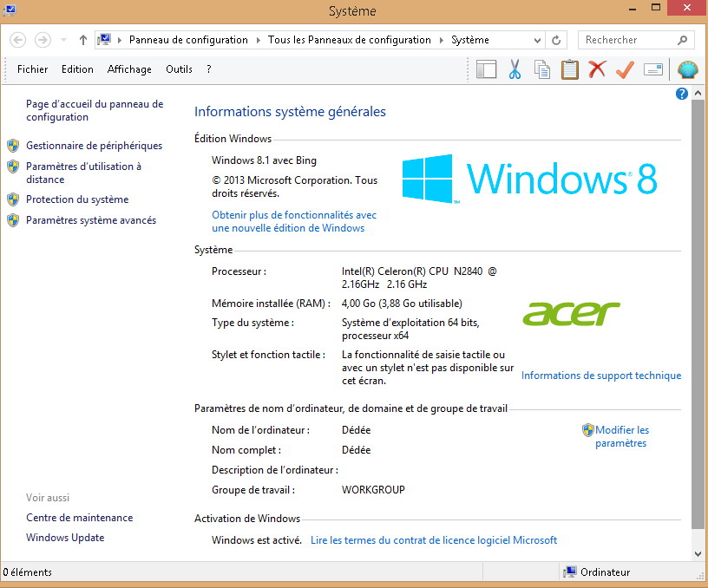The height and width of the screenshot is (588, 708).
Task: Click the search magnifier icon
Action: pyautogui.click(x=683, y=40)
